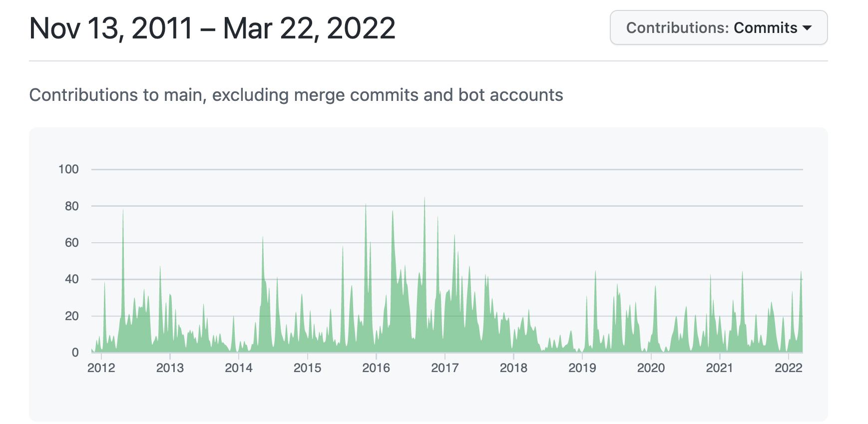Click the 80 y-axis label

tap(72, 206)
